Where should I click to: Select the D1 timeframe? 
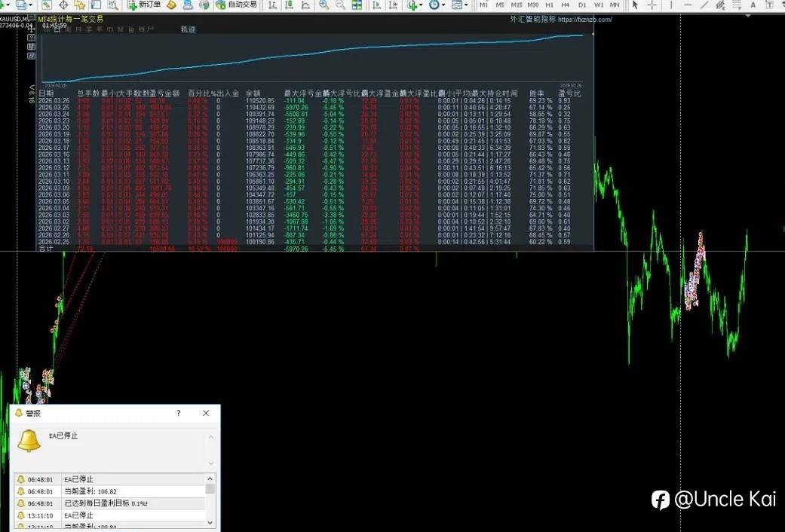pyautogui.click(x=582, y=5)
